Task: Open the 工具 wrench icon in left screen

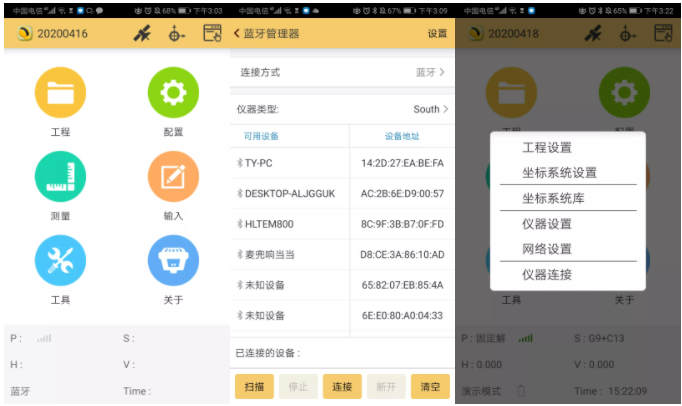Action: 60,260
